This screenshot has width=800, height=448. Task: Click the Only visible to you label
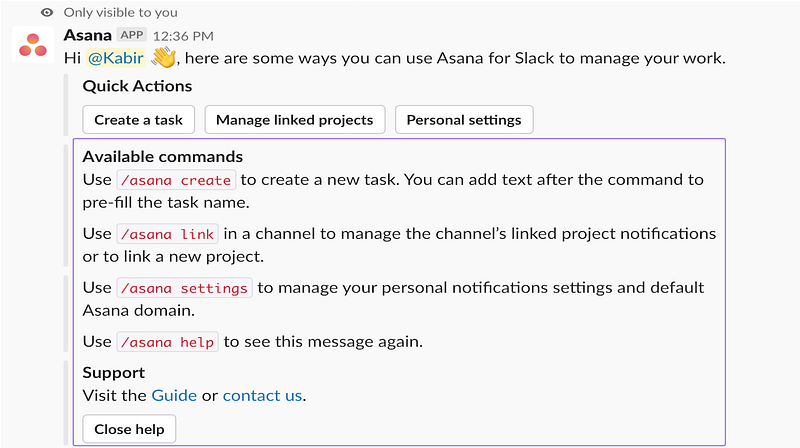[x=120, y=12]
